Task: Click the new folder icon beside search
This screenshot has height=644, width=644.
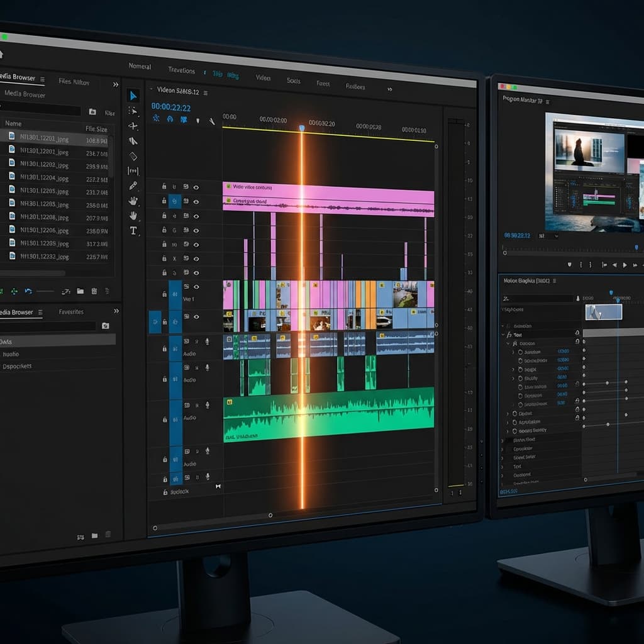Action: click(x=92, y=112)
